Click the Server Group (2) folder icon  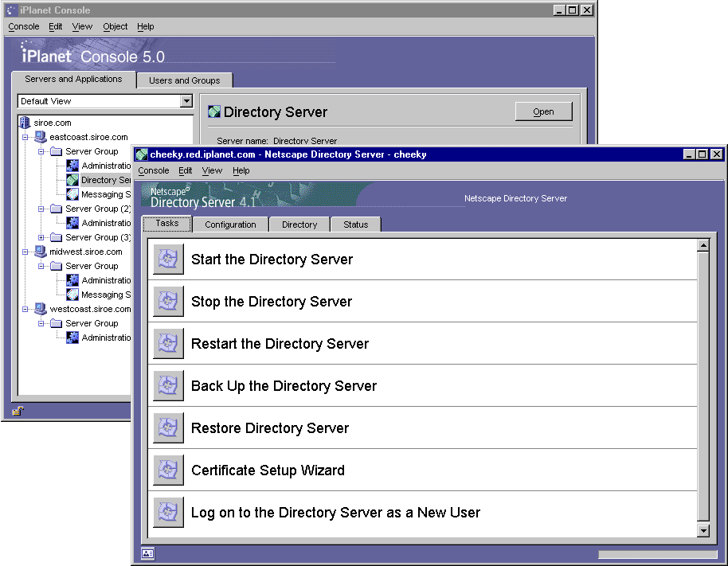coord(57,209)
